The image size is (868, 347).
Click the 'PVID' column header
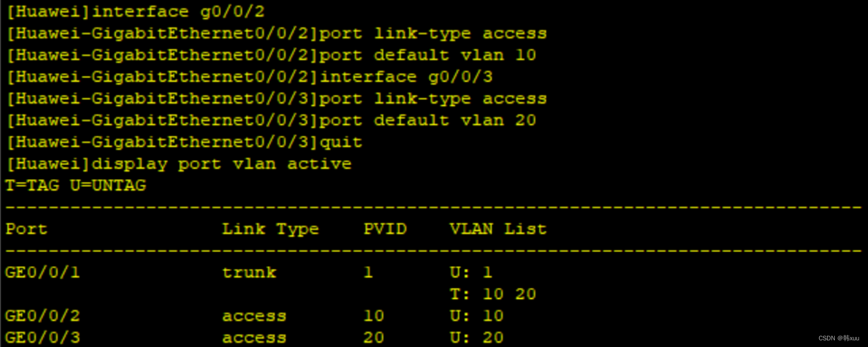point(385,229)
